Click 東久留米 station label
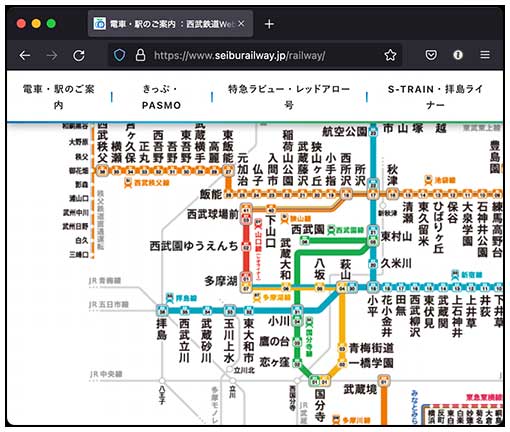Viewport: 510px width, 432px height. pyautogui.click(x=423, y=223)
